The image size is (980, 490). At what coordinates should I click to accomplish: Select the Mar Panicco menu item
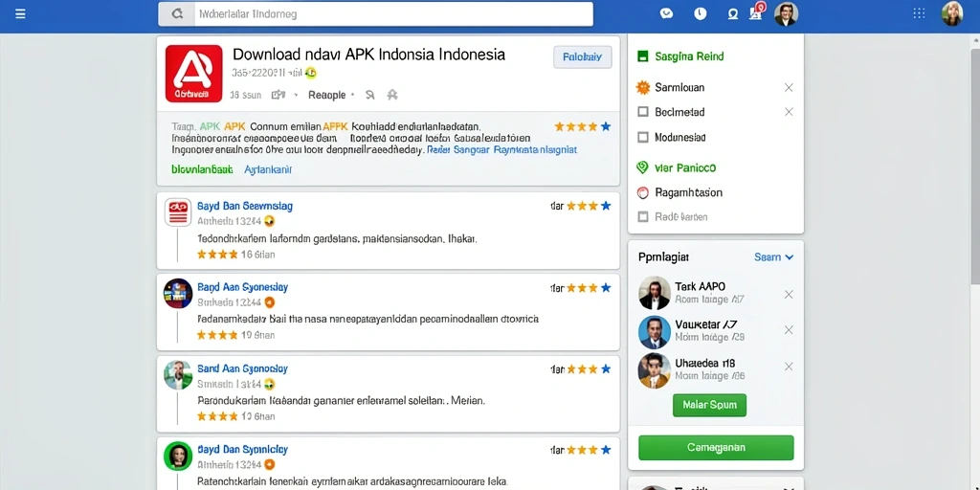pyautogui.click(x=685, y=167)
